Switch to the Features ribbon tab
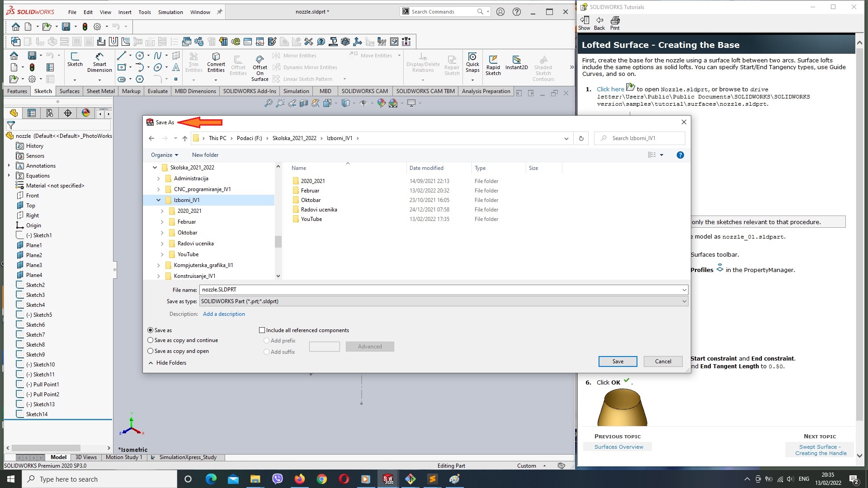 (17, 91)
